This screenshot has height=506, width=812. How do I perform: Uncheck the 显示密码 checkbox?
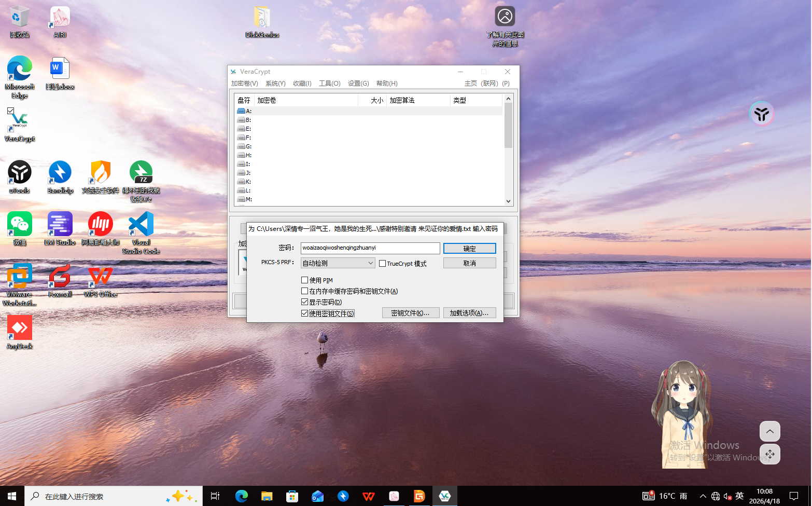(304, 302)
